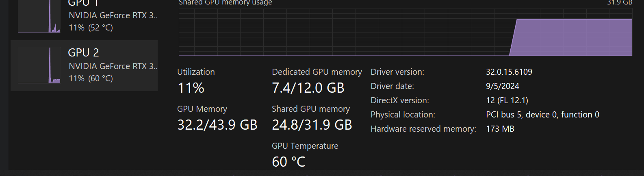Click the GPU 2 mini utilization graph
Screen dimensions: 644x176
click(x=39, y=65)
